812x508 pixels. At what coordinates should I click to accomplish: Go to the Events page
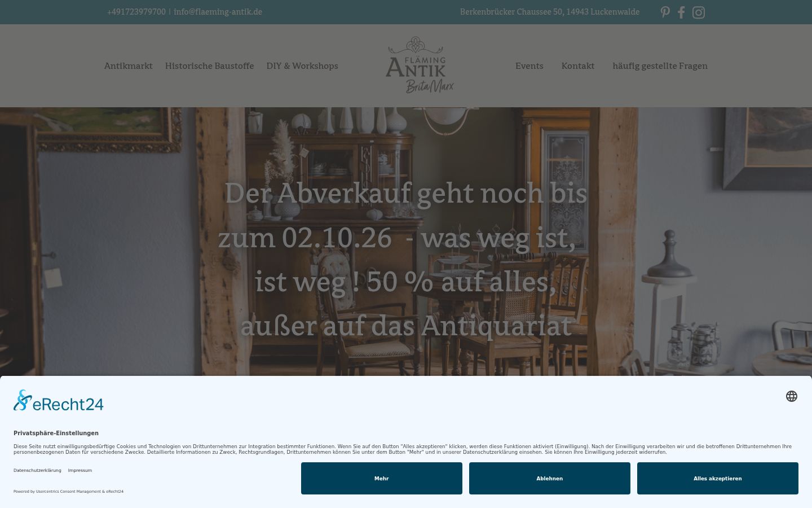[x=529, y=66]
